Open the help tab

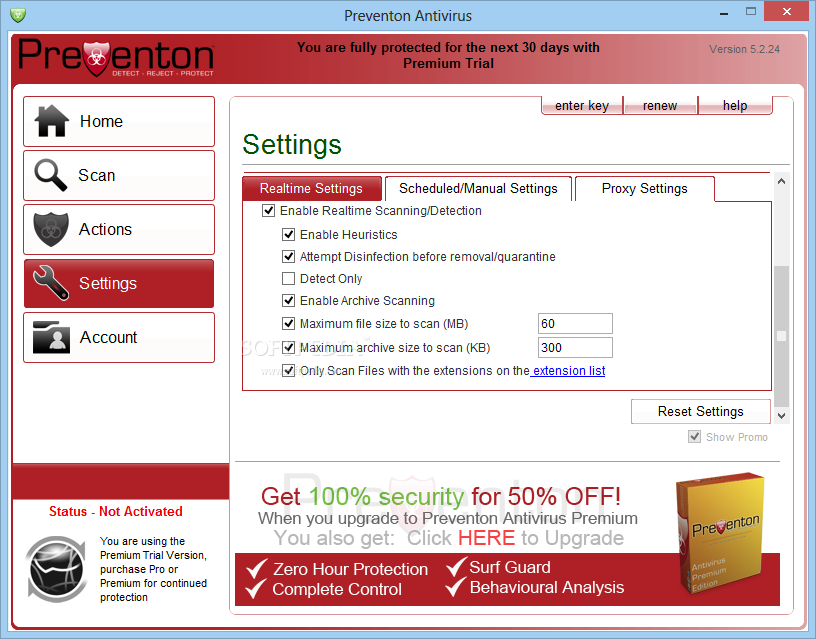click(x=735, y=106)
